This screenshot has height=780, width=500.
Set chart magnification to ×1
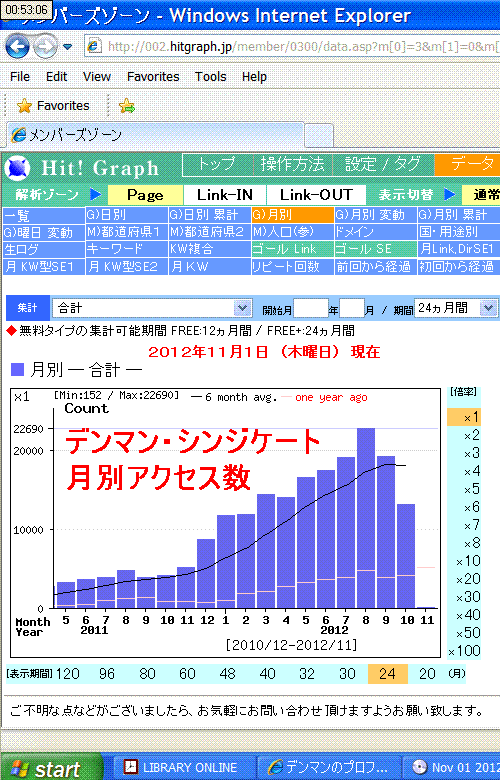point(464,417)
